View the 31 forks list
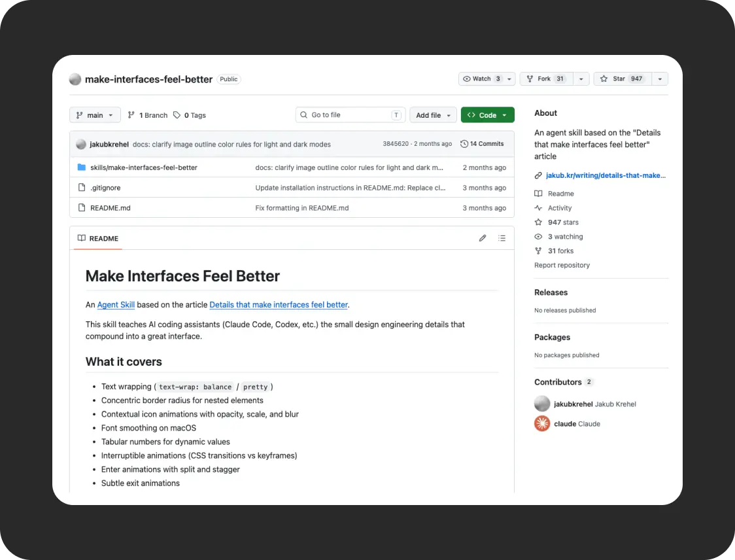 point(560,251)
